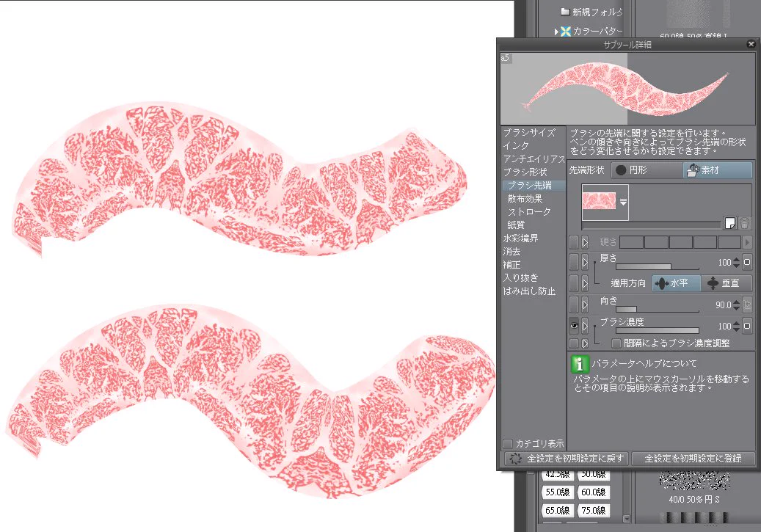Click 全設定を初期設定に登録 button
Image resolution: width=761 pixels, height=532 pixels.
(693, 458)
